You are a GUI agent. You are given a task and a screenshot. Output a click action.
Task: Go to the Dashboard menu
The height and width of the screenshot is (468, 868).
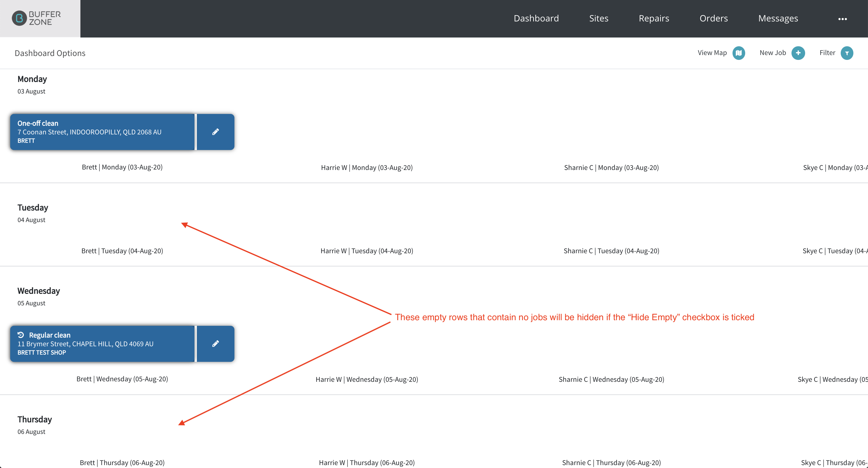[536, 18]
